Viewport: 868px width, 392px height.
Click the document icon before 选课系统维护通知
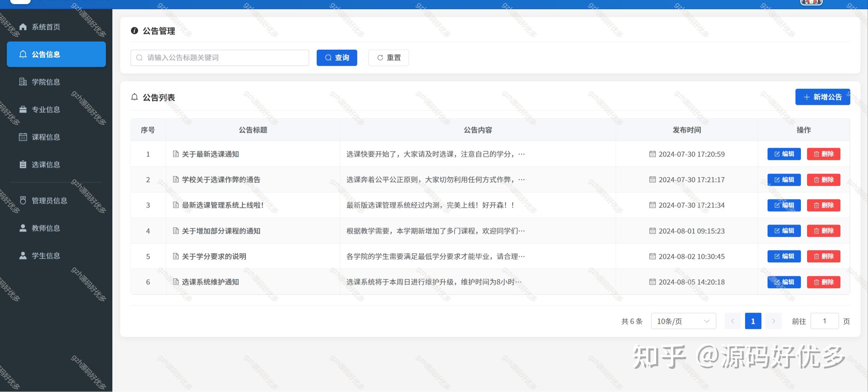click(176, 282)
